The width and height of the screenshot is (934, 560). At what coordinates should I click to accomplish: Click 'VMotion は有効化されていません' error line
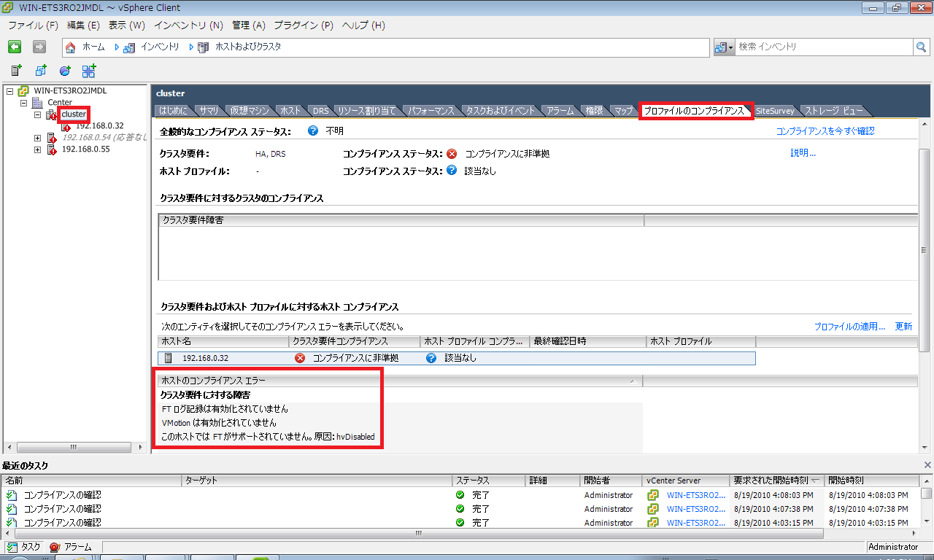tap(219, 423)
